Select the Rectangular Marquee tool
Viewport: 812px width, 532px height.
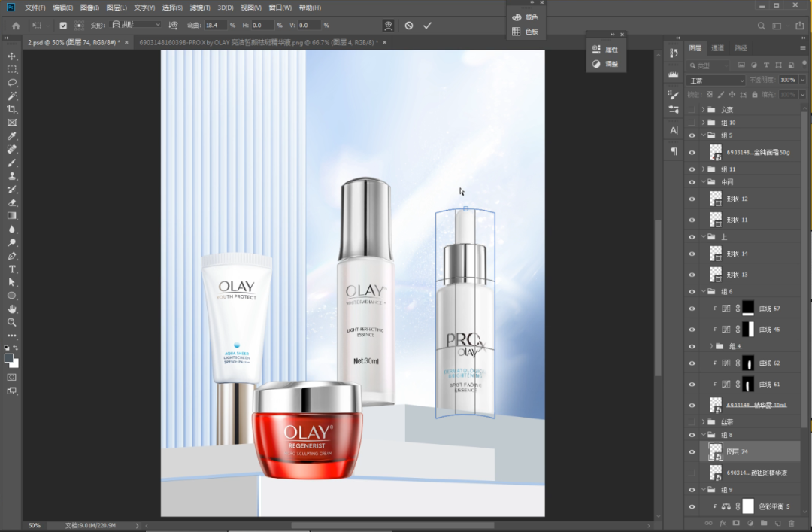(x=11, y=69)
